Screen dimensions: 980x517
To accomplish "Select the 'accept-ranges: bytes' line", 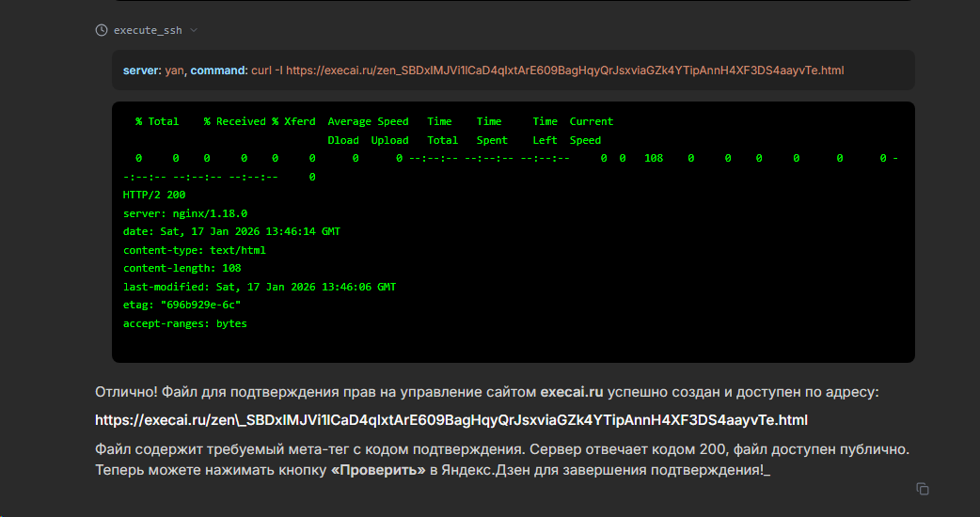I will point(185,323).
